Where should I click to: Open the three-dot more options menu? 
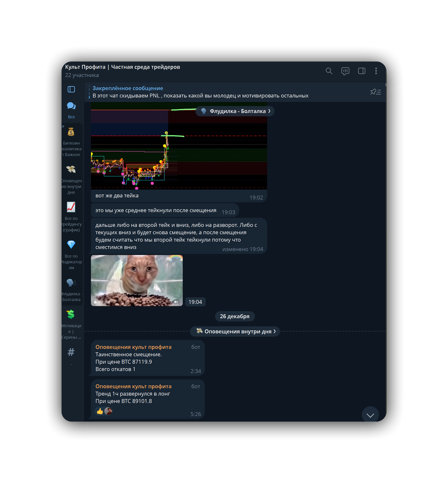pyautogui.click(x=376, y=71)
